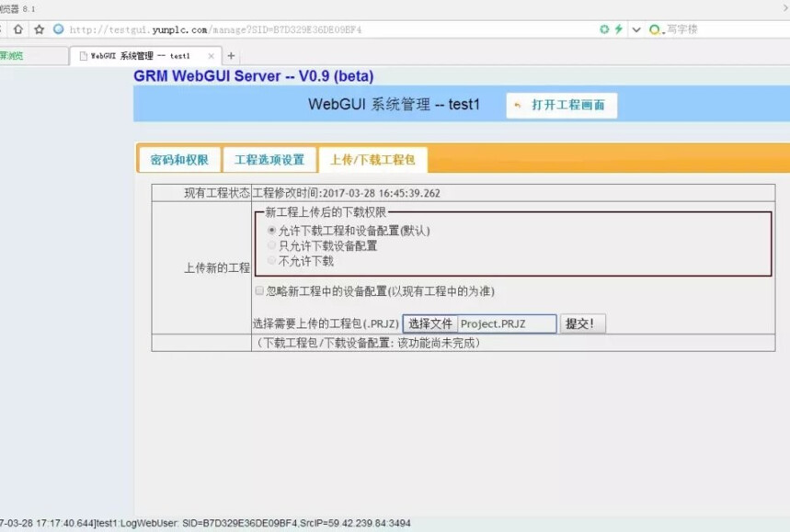
Task: Open the 密码和权限 tab
Action: pos(179,160)
